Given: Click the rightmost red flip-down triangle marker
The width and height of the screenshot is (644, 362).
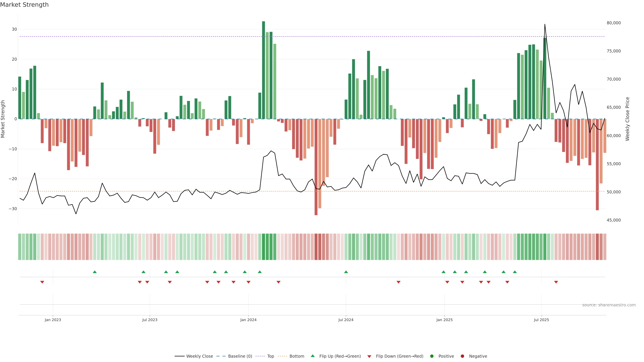Looking at the screenshot, I should 556,282.
